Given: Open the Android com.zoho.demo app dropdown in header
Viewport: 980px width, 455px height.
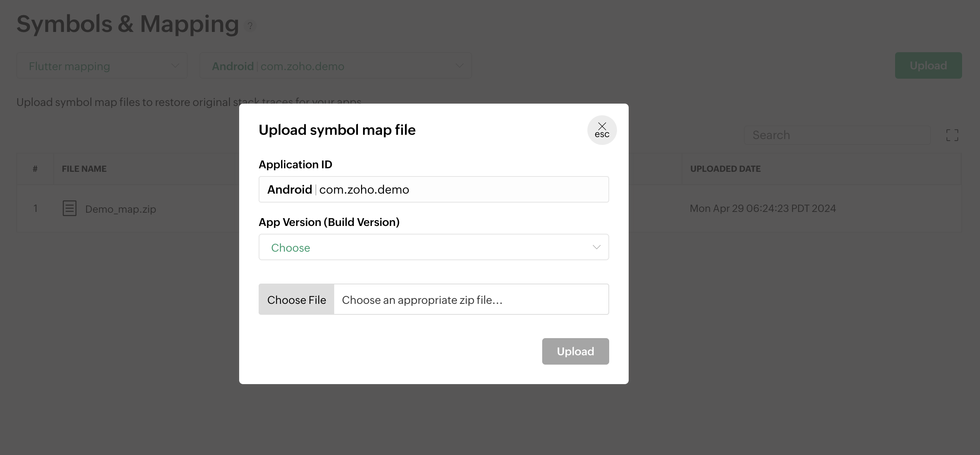Looking at the screenshot, I should pyautogui.click(x=335, y=66).
